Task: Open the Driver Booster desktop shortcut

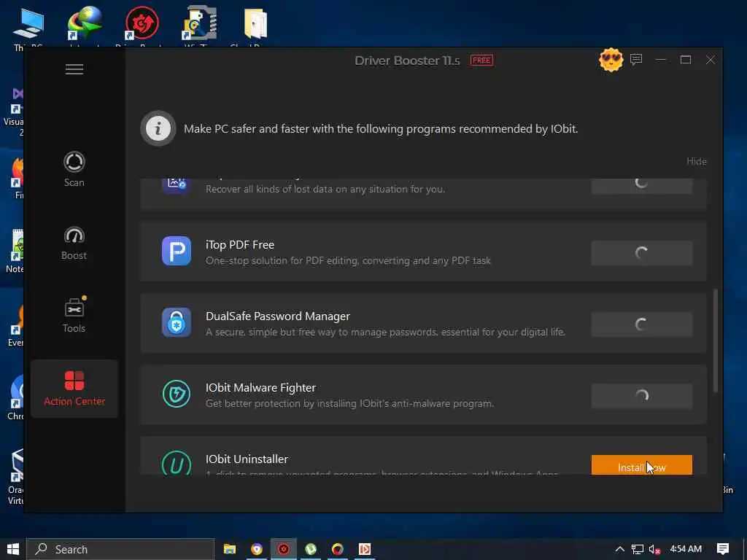Action: (142, 27)
